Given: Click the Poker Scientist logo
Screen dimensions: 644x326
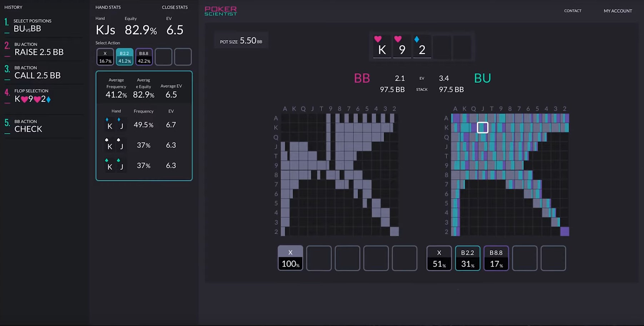Looking at the screenshot, I should pyautogui.click(x=220, y=11).
